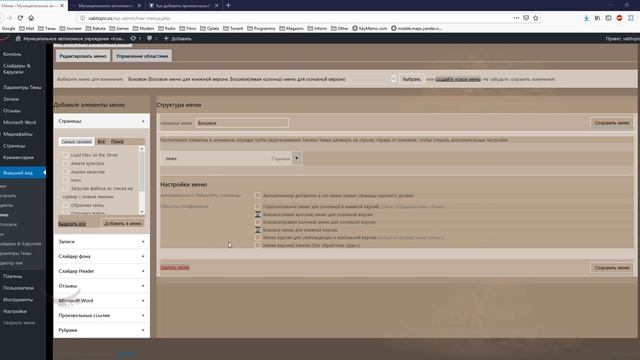Viewport: 640px width, 360px height.
Task: Check the 'Анкета культура' page checkbox
Action: coord(66,163)
